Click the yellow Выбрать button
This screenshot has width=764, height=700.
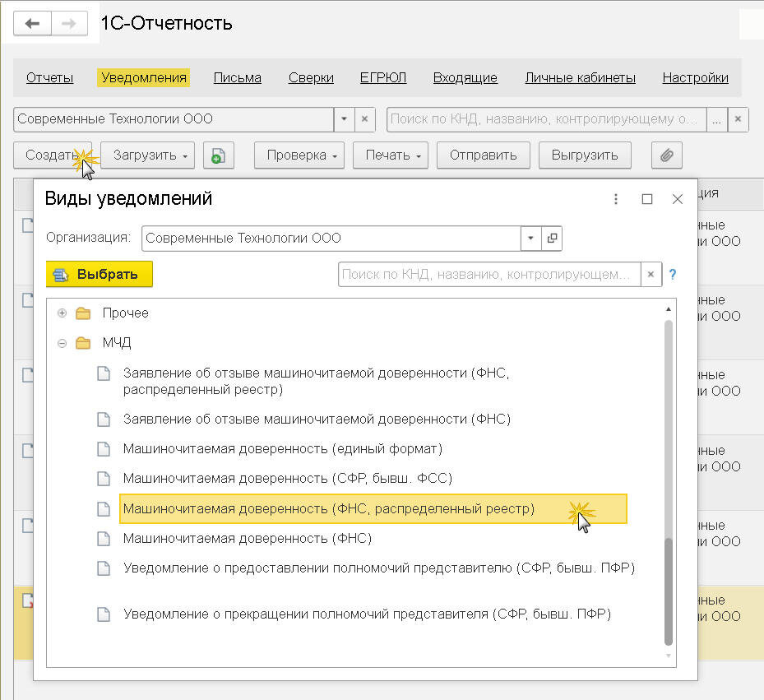(100, 274)
